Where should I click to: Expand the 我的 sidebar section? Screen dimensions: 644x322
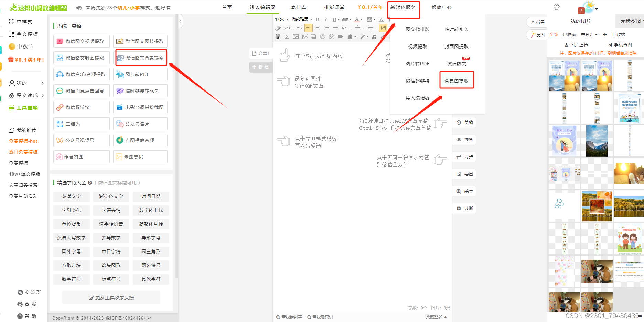pos(26,83)
